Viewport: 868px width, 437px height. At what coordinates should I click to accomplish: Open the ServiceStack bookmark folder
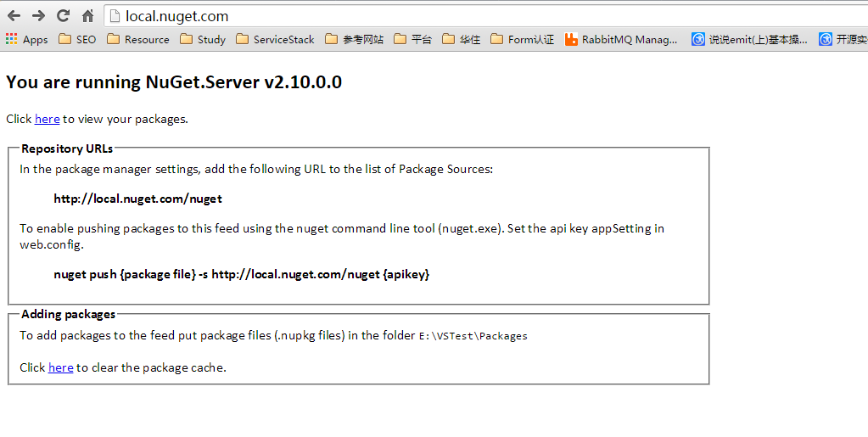click(275, 39)
